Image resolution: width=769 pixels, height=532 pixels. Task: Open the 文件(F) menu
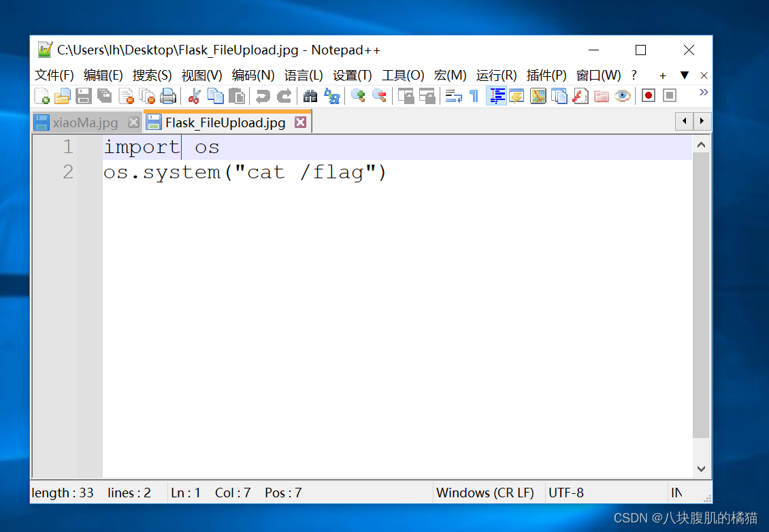[x=54, y=75]
